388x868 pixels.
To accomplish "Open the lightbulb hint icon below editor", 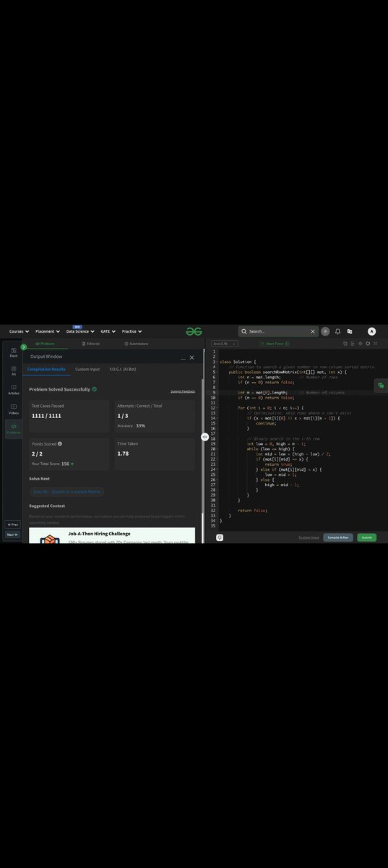I will (220, 537).
